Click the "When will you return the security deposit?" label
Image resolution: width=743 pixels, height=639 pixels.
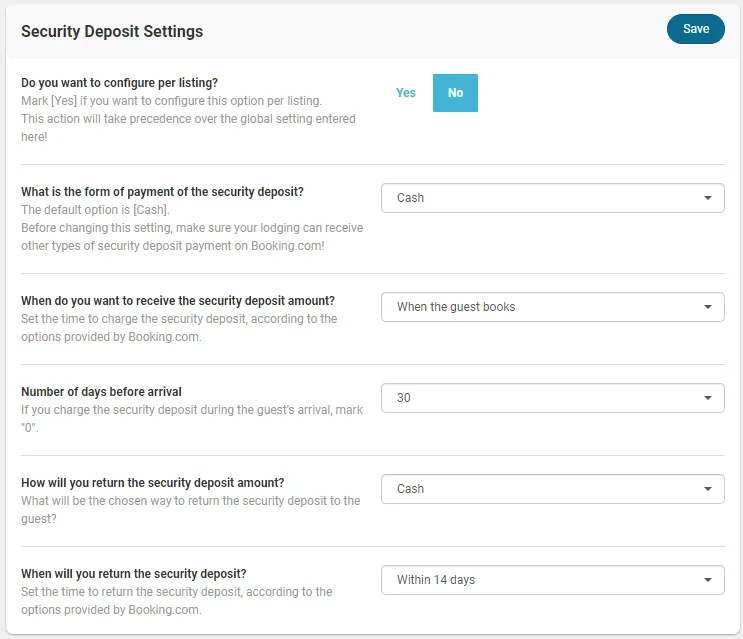pyautogui.click(x=134, y=574)
